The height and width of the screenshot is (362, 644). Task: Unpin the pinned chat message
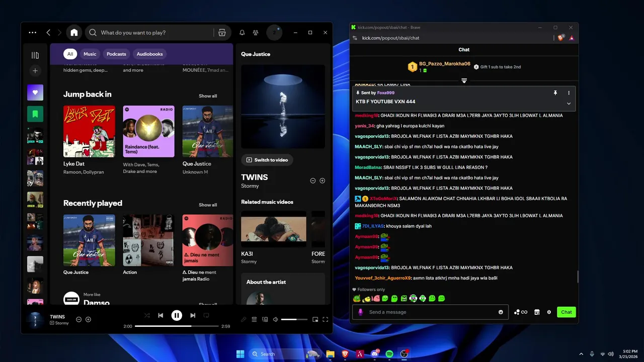click(x=555, y=93)
